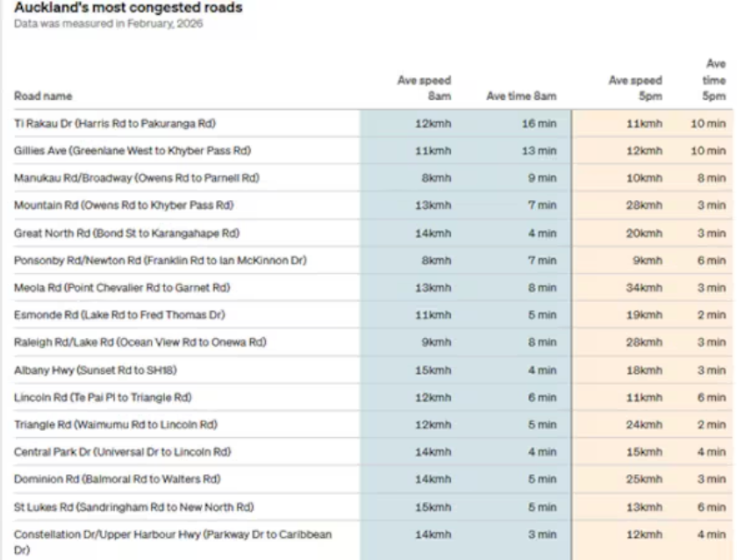
Task: Click the Dominion Rd road name
Action: pyautogui.click(x=122, y=479)
